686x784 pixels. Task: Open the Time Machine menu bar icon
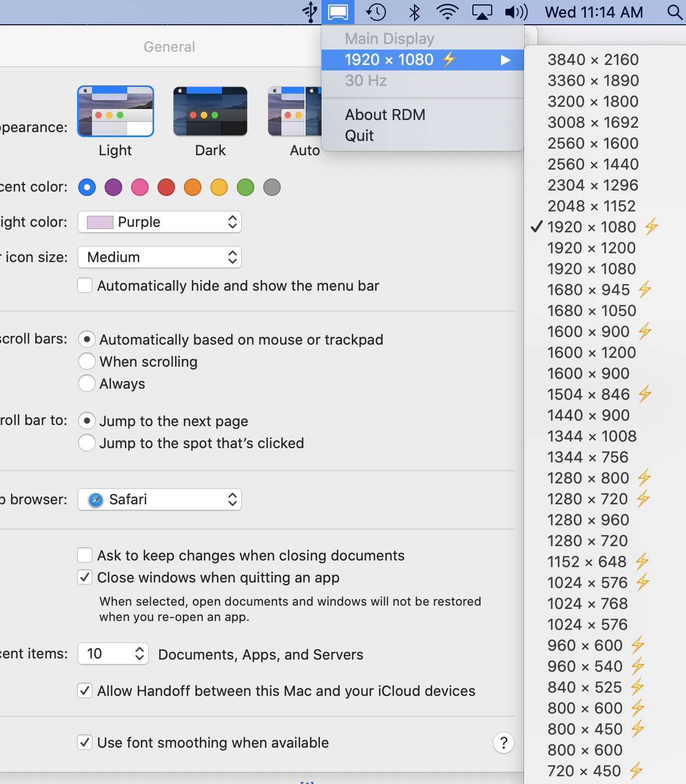pos(376,12)
